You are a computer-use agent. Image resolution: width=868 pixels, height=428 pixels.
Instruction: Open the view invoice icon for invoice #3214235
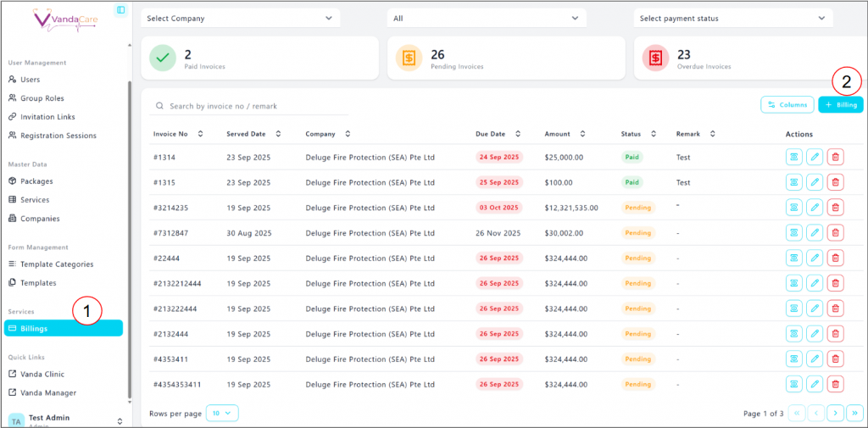click(x=794, y=208)
